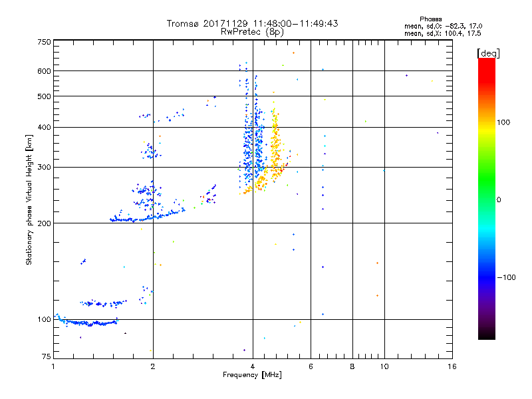Click the blue E-layer trace near 100 km

[87, 321]
